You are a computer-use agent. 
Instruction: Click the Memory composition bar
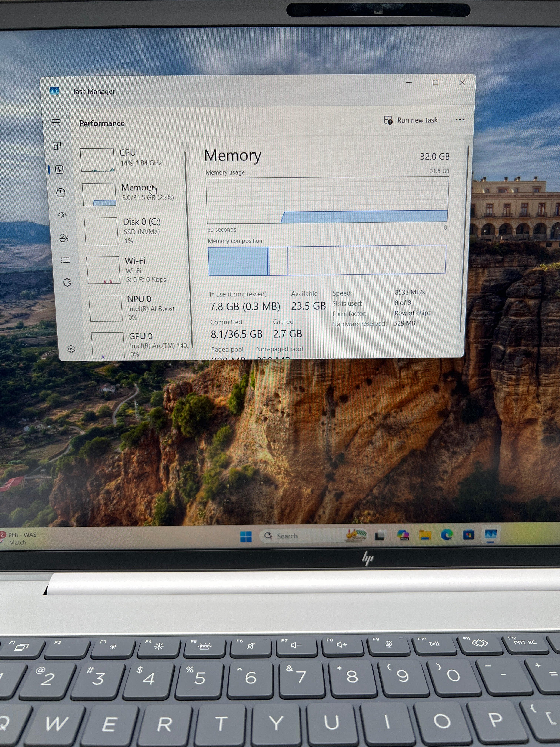(327, 260)
